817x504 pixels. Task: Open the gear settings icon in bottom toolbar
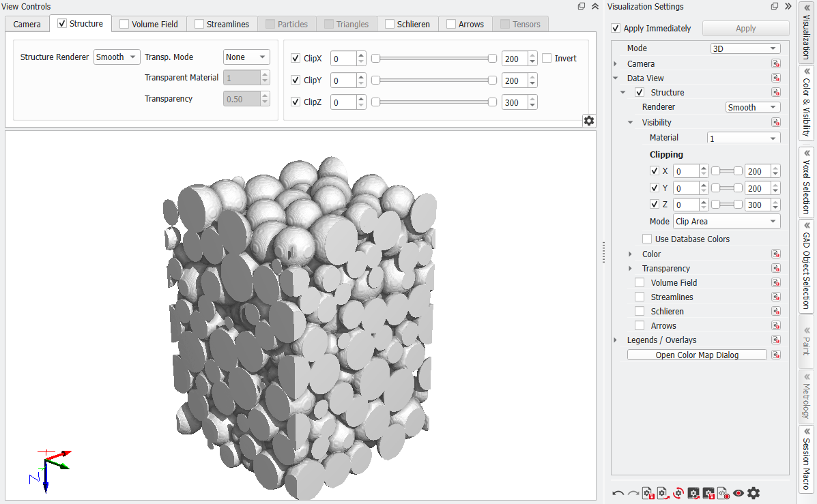[x=754, y=493]
